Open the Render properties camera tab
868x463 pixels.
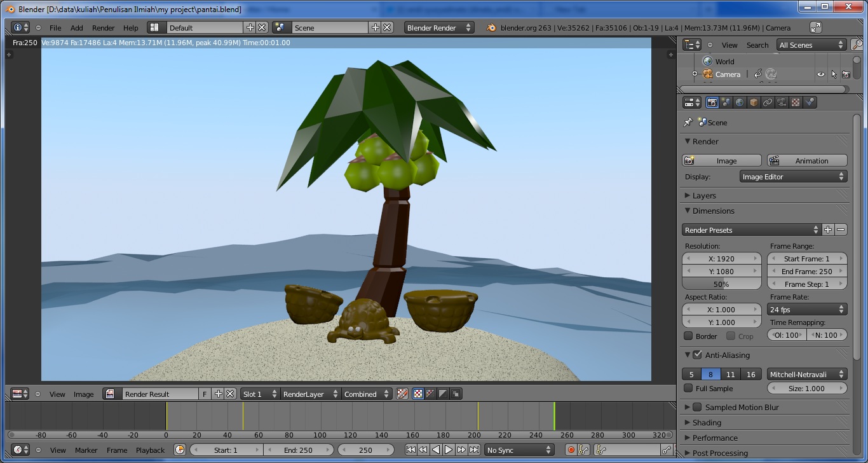[712, 102]
